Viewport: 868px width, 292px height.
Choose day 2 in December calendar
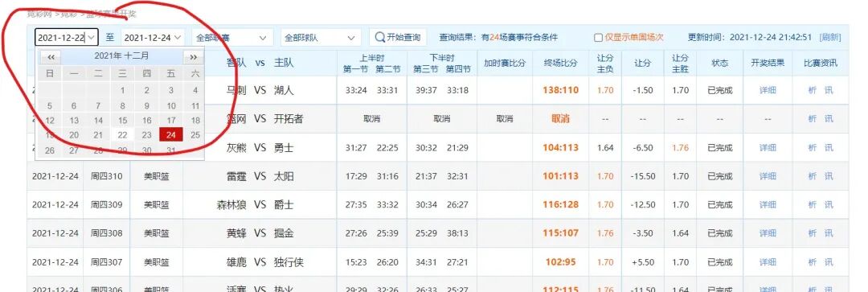point(147,90)
